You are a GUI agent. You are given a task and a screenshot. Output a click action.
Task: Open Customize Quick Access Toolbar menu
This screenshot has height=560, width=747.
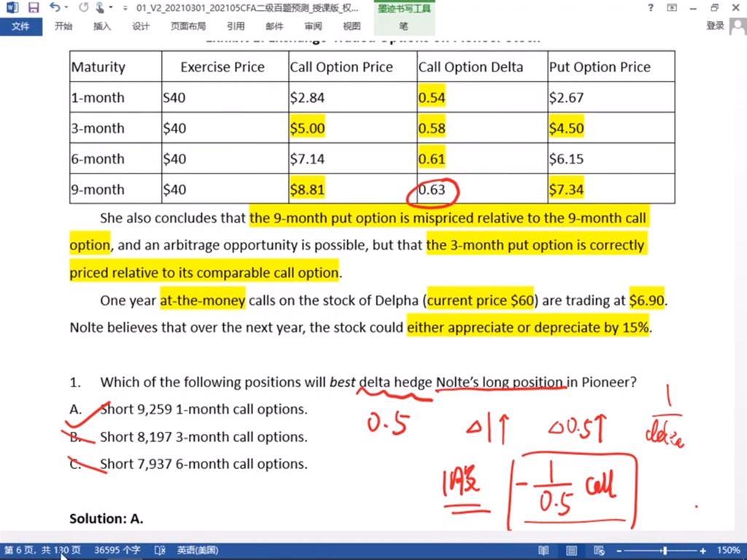click(x=125, y=8)
